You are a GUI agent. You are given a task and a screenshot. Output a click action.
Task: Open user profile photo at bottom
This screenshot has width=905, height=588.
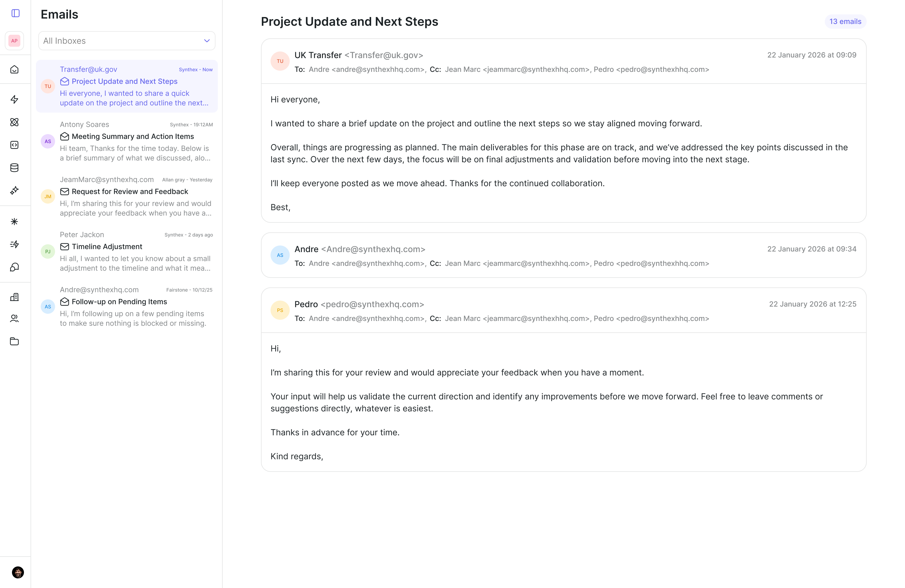(18, 572)
